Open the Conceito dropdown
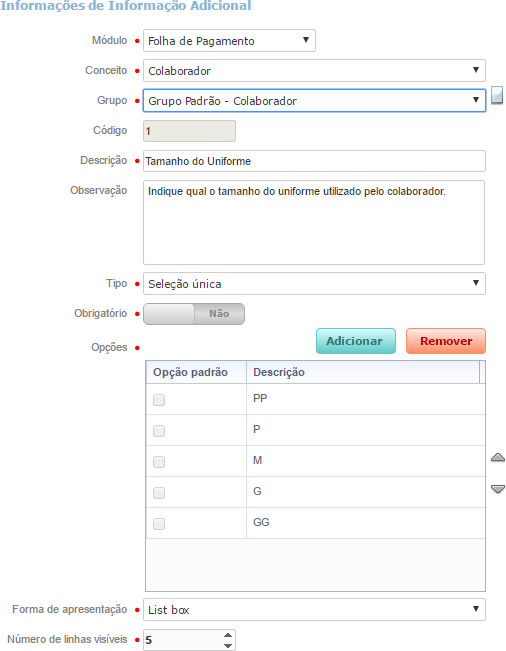Image resolution: width=506 pixels, height=651 pixels. pos(314,71)
